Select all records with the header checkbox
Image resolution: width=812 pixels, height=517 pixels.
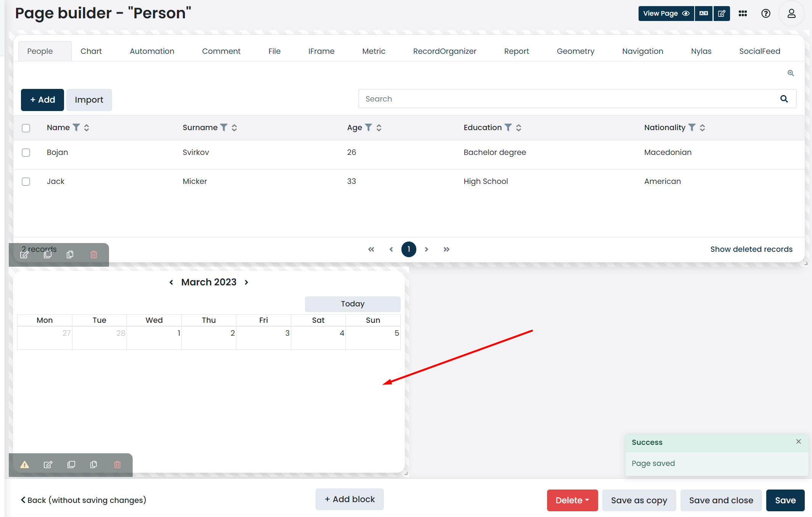pyautogui.click(x=26, y=128)
